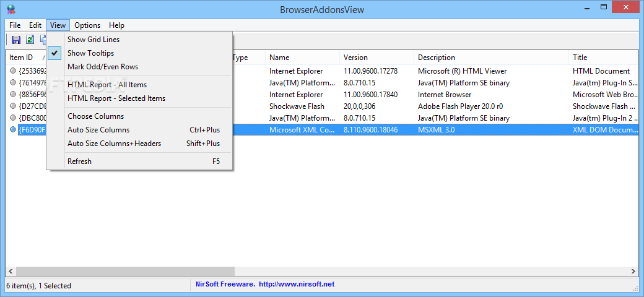Click version cell 20,0,0,306
The height and width of the screenshot is (297, 644).
click(359, 106)
